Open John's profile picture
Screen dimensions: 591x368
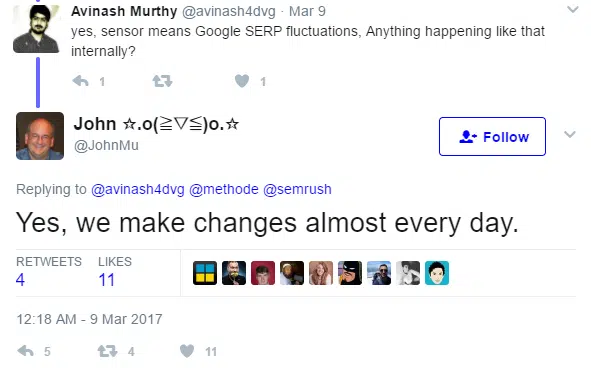(x=40, y=136)
